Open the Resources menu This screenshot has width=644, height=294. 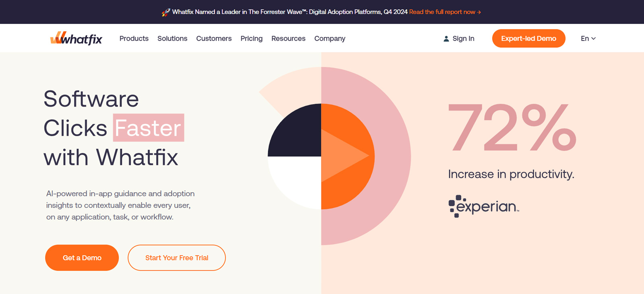click(x=288, y=39)
